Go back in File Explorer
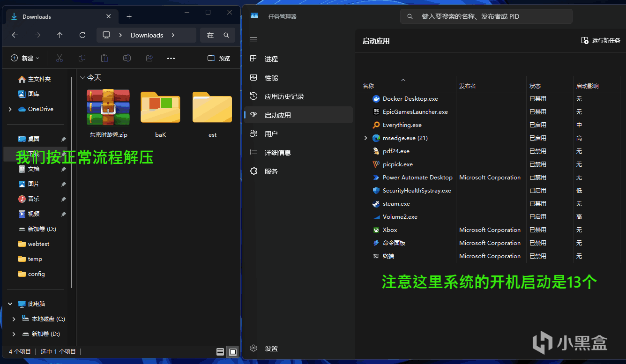Viewport: 626px width, 364px height. tap(15, 35)
